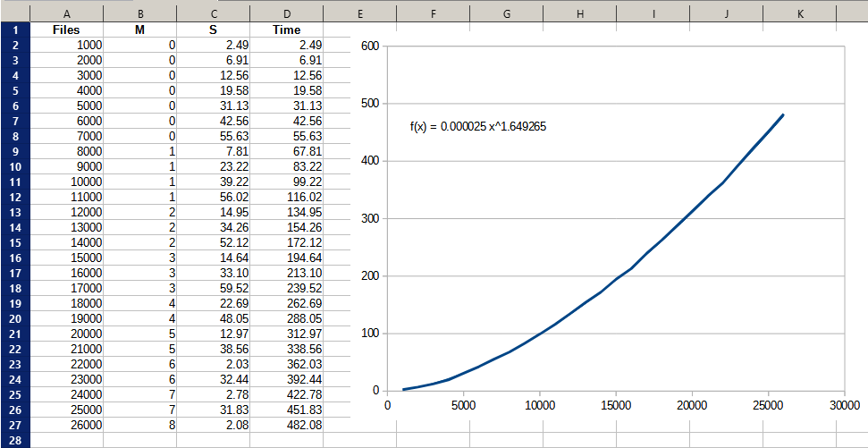Click the 'Files' heading cell
Screen dimensions: 868x448
[66, 30]
